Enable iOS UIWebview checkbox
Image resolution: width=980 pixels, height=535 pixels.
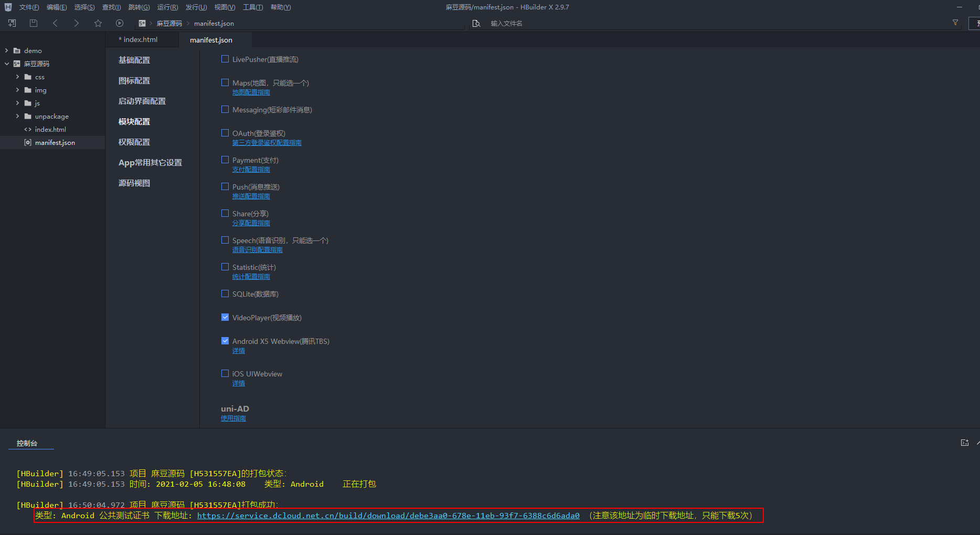[225, 373]
